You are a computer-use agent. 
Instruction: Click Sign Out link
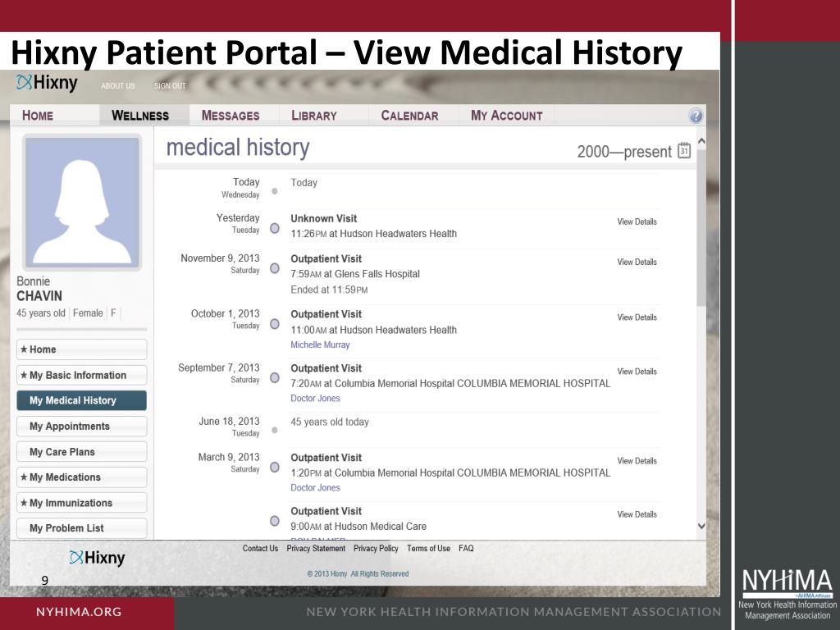pos(170,85)
